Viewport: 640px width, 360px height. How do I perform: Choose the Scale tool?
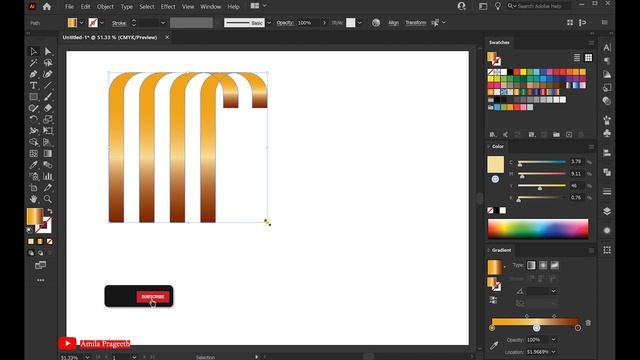click(48, 120)
